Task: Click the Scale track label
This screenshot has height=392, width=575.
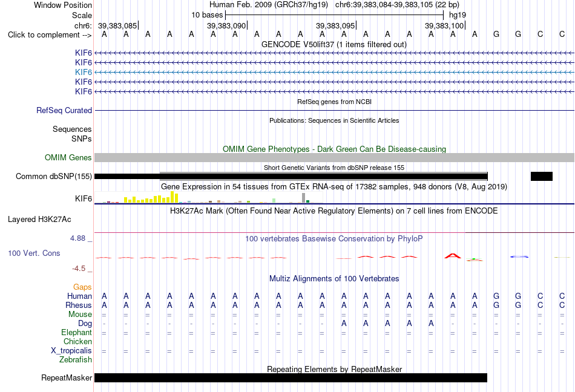Action: [x=82, y=15]
